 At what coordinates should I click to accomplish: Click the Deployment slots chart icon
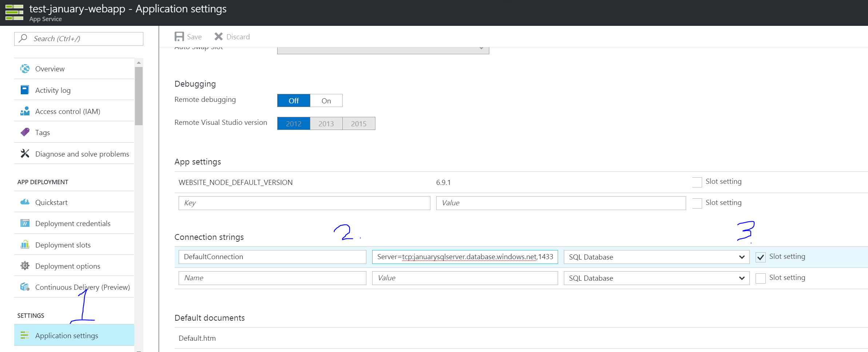25,244
